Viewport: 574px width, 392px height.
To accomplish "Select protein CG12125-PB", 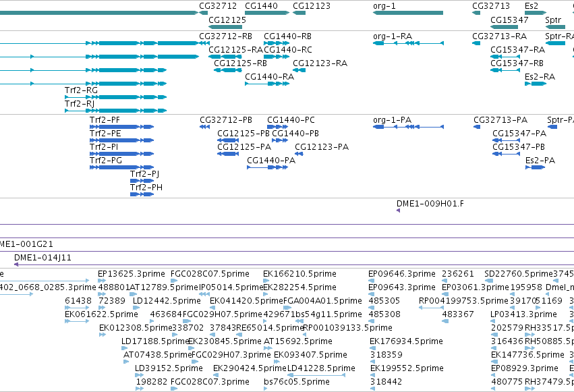I will click(228, 140).
